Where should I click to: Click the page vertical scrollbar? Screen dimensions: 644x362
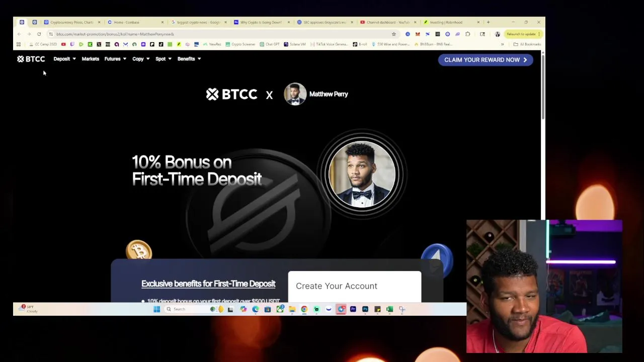coord(543,86)
